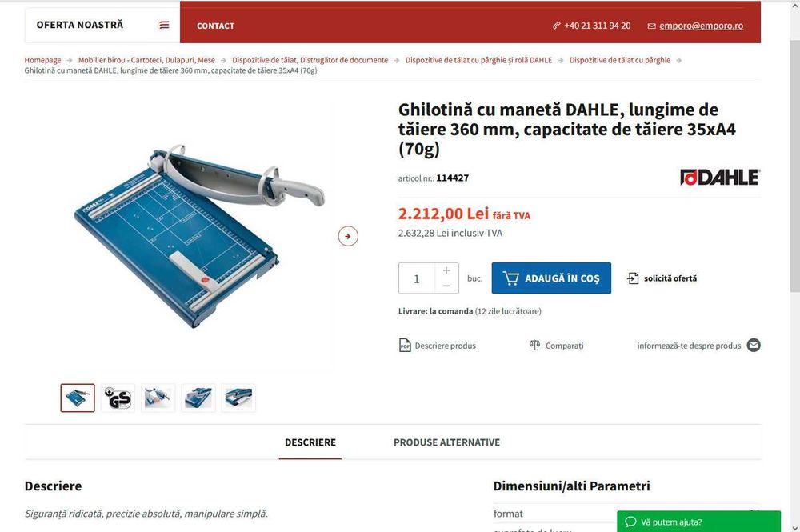Click the Comparați scales icon

[534, 346]
